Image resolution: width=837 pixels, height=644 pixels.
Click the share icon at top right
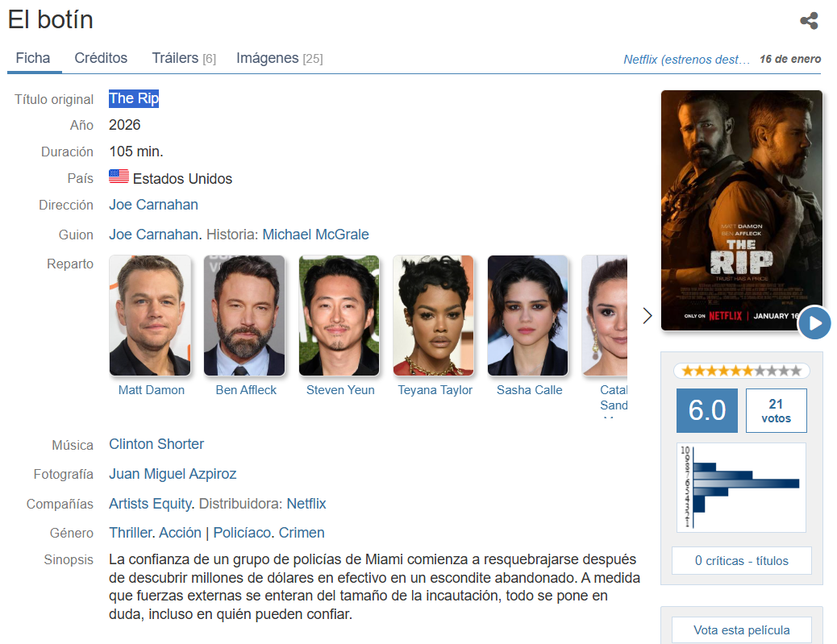tap(809, 21)
